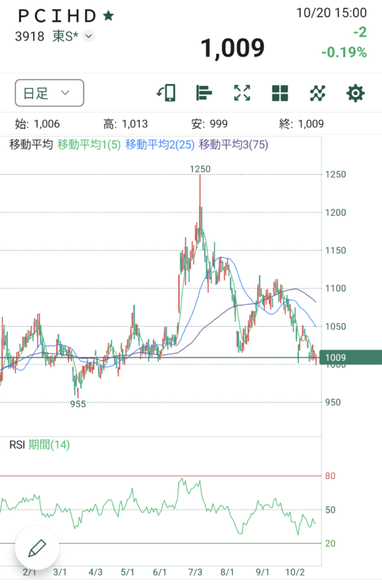This screenshot has height=588, width=382.
Task: Toggle the 移動平均2(25) blue legend
Action: click(159, 145)
